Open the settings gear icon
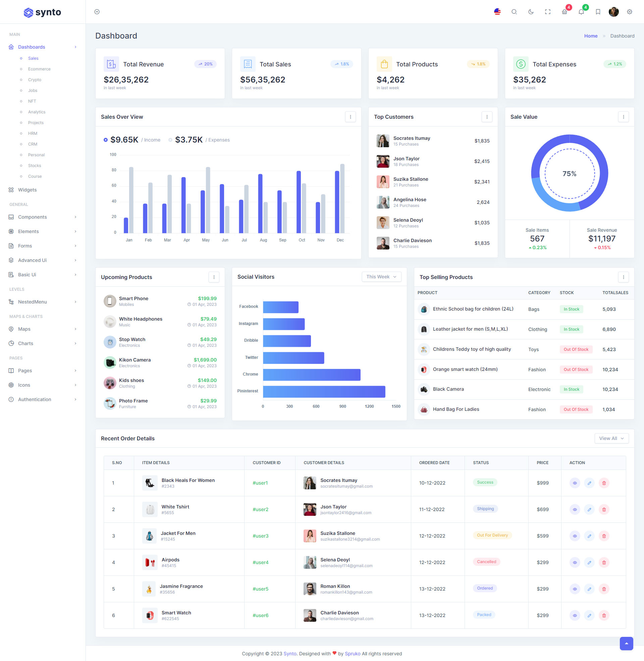This screenshot has height=661, width=644. [x=629, y=12]
